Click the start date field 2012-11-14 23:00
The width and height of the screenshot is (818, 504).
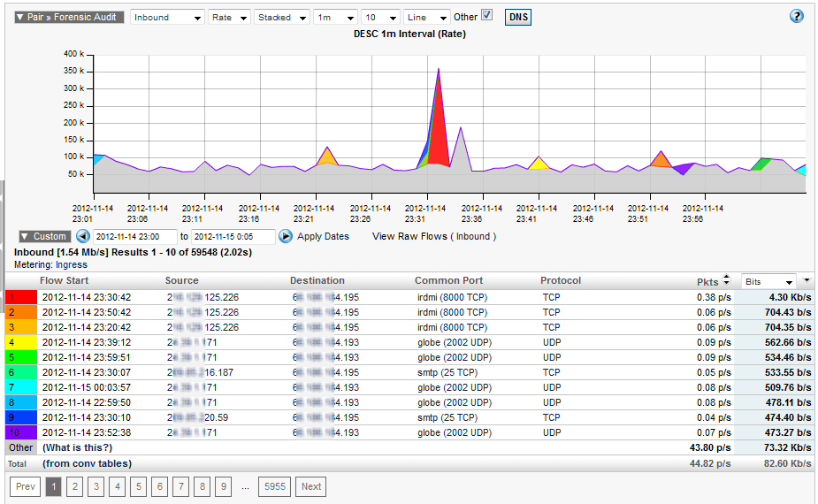tap(134, 236)
